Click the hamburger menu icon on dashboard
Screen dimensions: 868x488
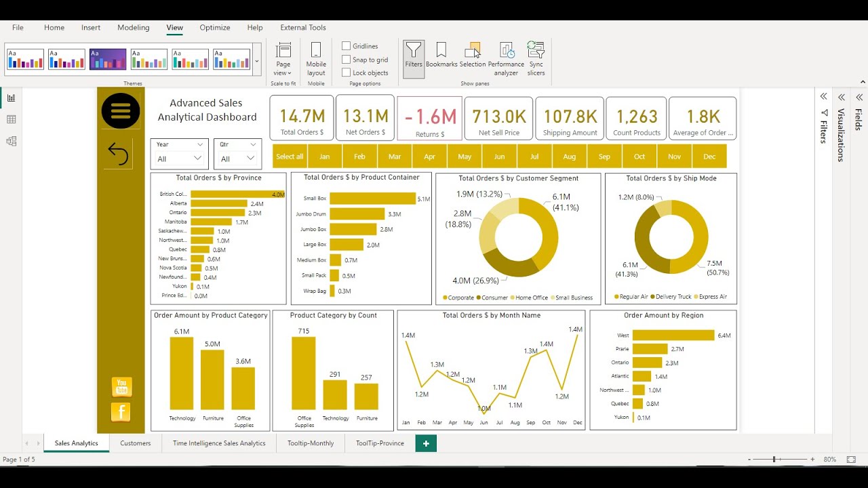click(x=121, y=111)
